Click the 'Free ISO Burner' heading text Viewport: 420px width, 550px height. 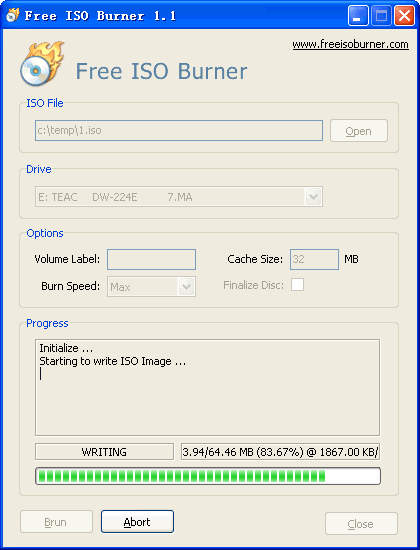161,71
